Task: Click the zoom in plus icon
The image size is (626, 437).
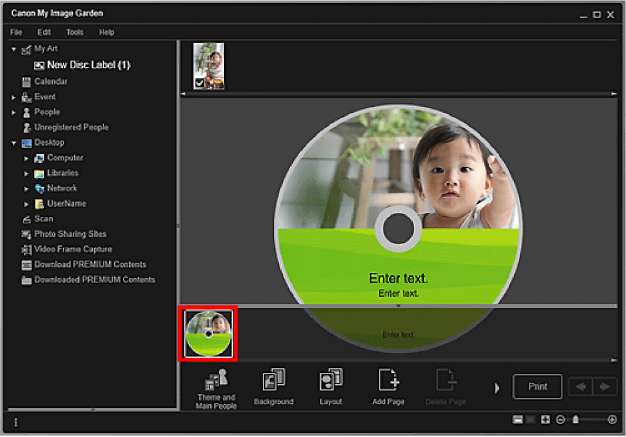Action: (612, 420)
